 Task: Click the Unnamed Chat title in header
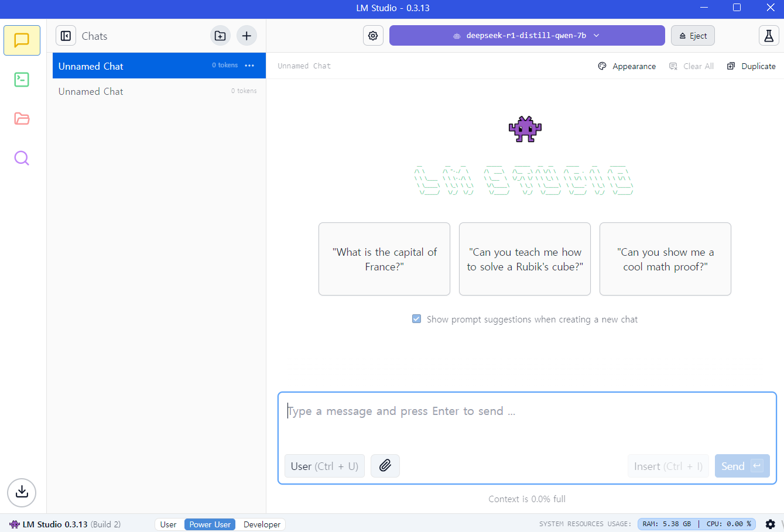[304, 66]
